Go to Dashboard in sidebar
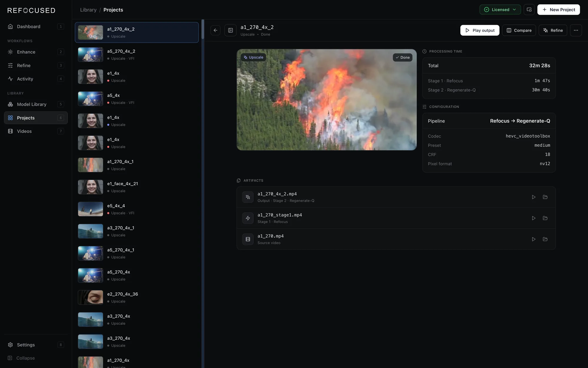Screen dimensions: 588x368 point(36,26)
